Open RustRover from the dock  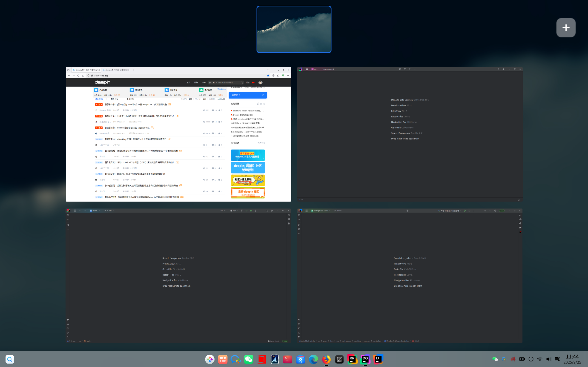352,359
